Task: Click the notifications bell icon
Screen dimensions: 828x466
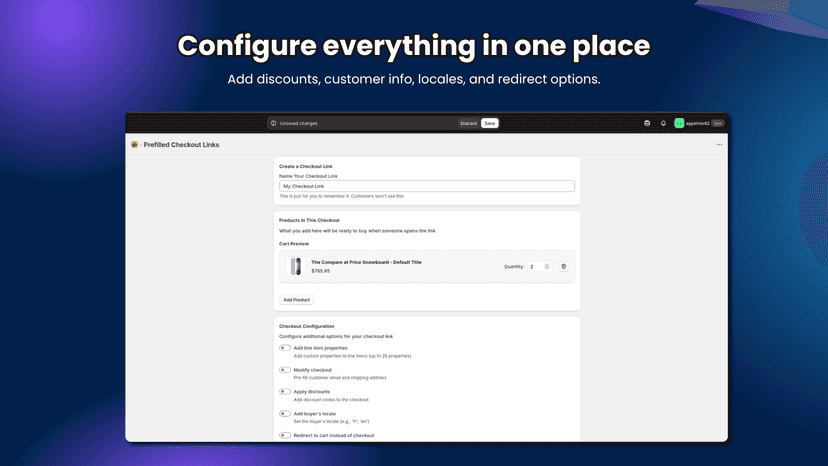Action: 663,123
